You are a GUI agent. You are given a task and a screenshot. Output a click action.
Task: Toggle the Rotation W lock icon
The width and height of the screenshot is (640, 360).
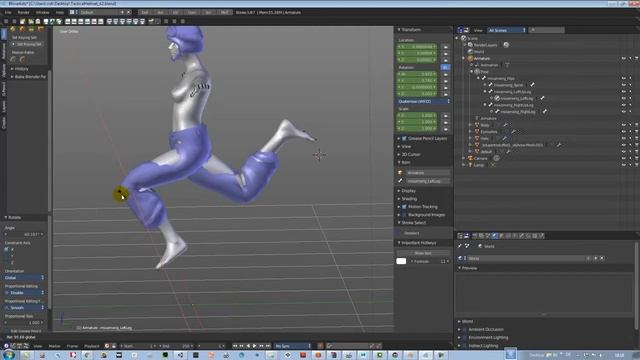(446, 74)
